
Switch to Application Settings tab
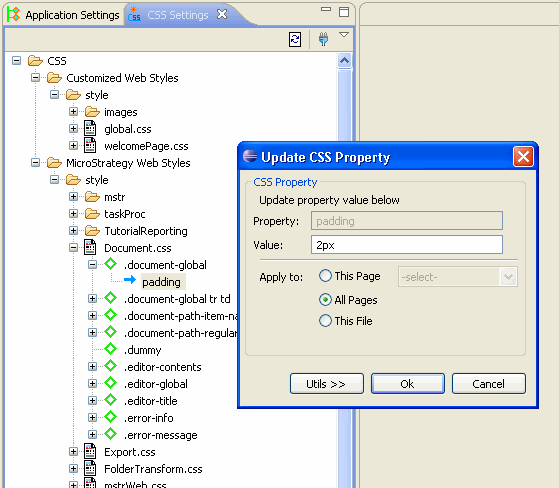(63, 15)
